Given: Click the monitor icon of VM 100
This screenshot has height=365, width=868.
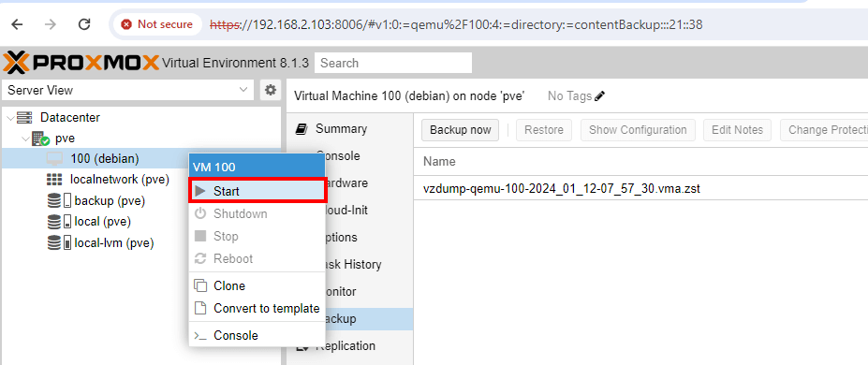Looking at the screenshot, I should coord(54,159).
